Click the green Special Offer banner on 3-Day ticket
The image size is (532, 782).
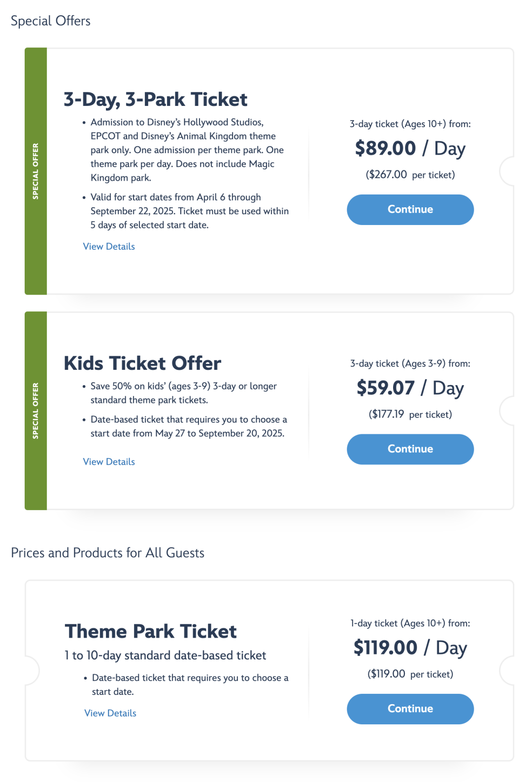(x=35, y=171)
